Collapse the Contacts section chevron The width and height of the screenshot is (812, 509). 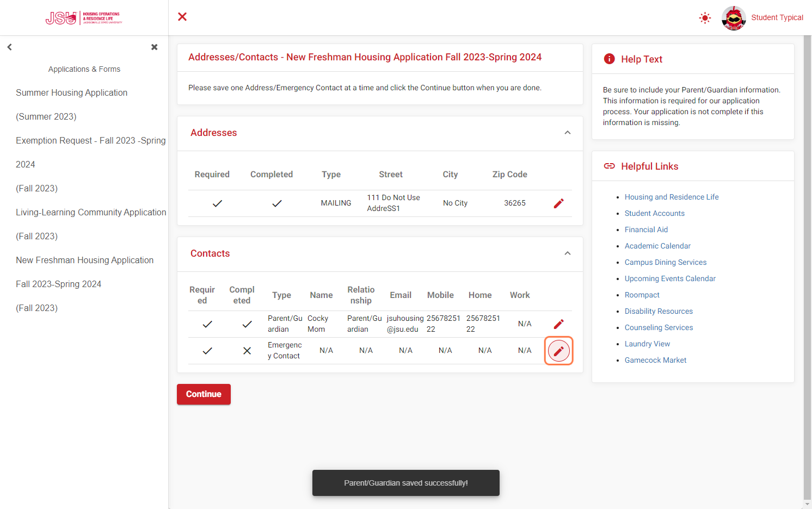(568, 253)
